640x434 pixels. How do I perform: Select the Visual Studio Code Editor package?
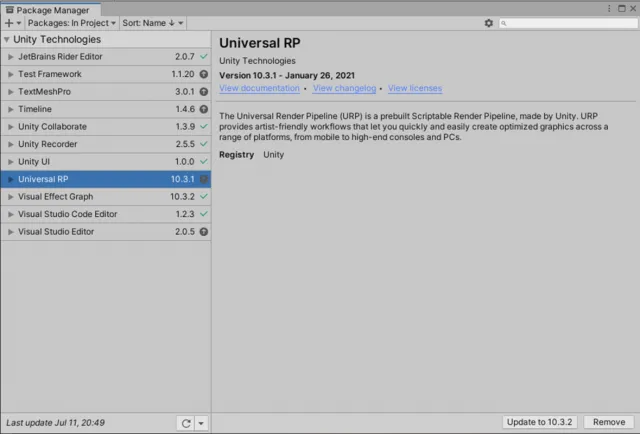point(106,214)
